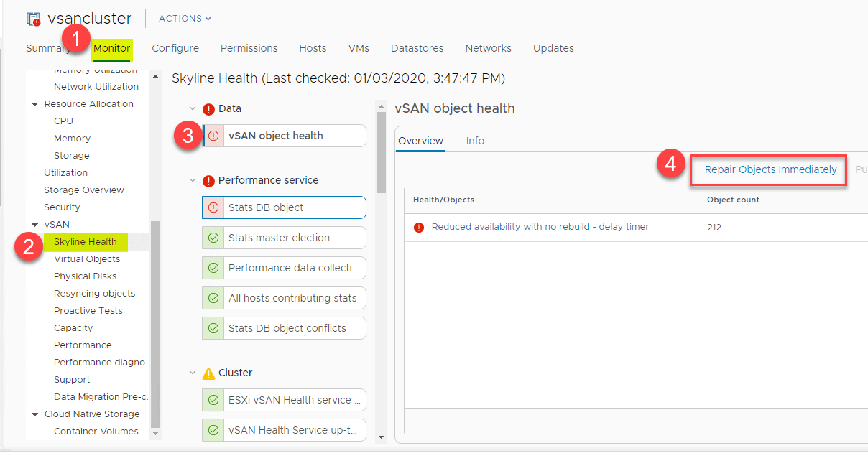Open the ACTIONS dropdown menu

coord(185,19)
